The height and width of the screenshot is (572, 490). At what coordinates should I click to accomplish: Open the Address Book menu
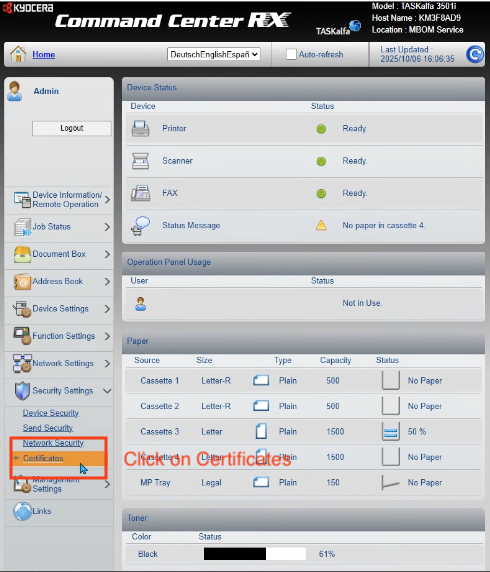pos(58,281)
